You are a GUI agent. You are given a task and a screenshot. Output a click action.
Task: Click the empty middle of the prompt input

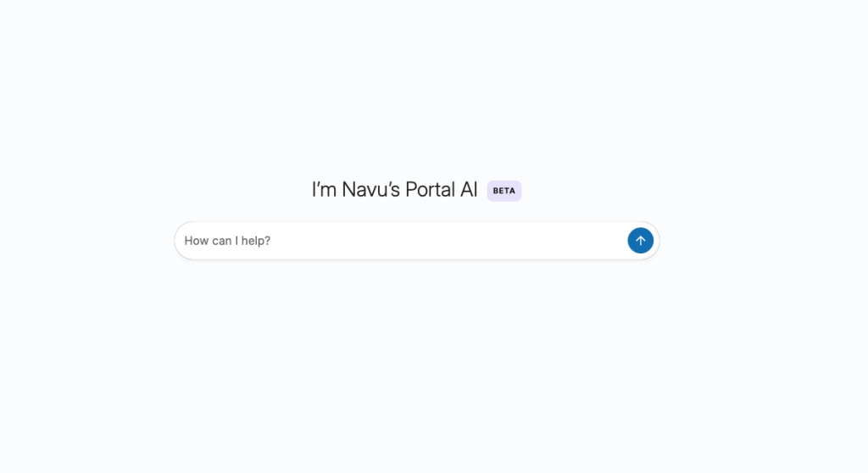[x=424, y=241]
